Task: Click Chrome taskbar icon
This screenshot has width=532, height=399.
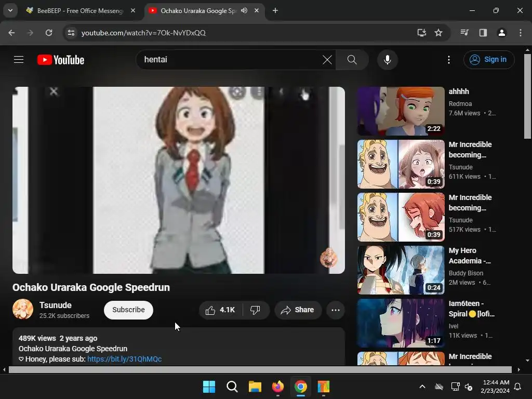Action: [301, 387]
